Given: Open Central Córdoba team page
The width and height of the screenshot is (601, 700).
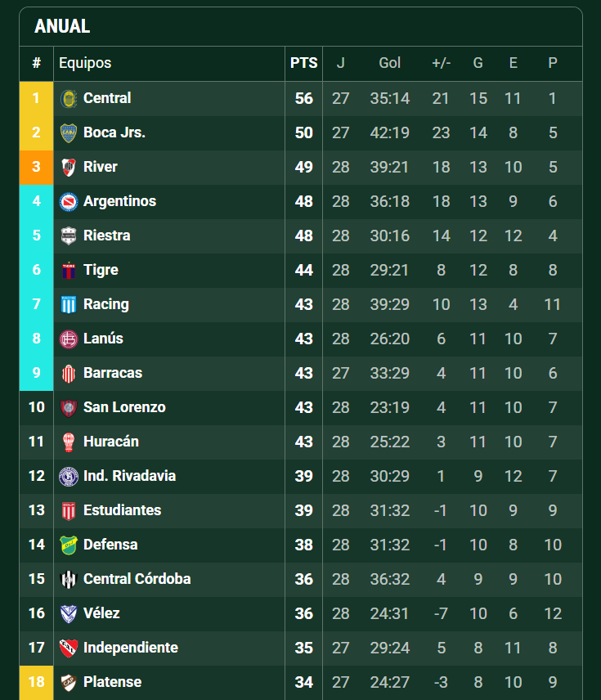Looking at the screenshot, I should click(x=137, y=579).
